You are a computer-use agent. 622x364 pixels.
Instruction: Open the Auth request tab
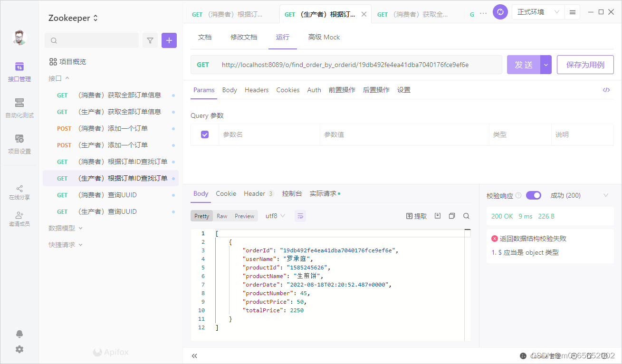point(314,90)
